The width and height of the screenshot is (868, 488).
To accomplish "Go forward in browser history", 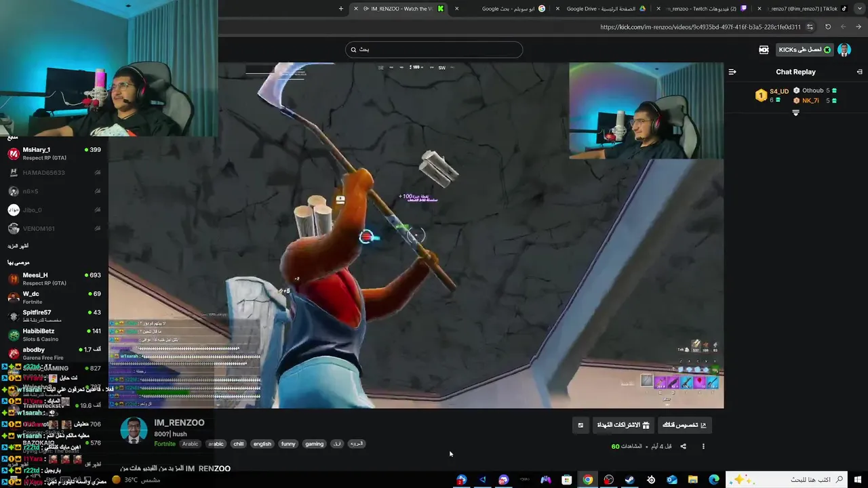I will (844, 27).
